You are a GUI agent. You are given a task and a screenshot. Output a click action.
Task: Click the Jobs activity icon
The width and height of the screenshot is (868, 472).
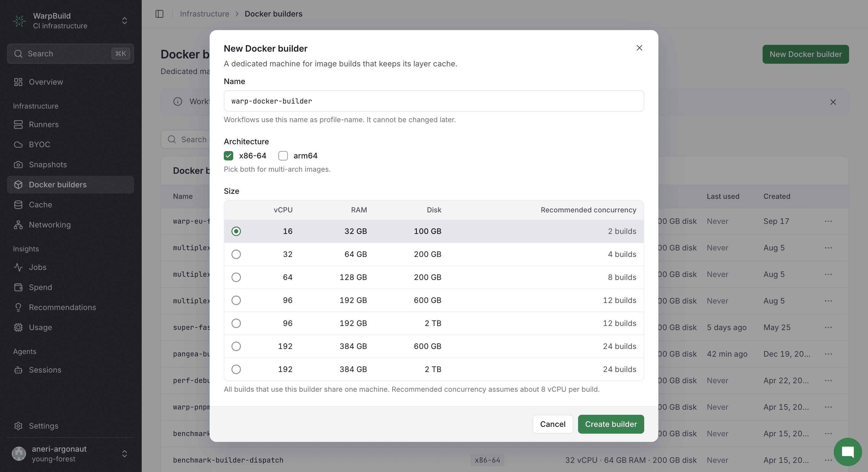(18, 267)
